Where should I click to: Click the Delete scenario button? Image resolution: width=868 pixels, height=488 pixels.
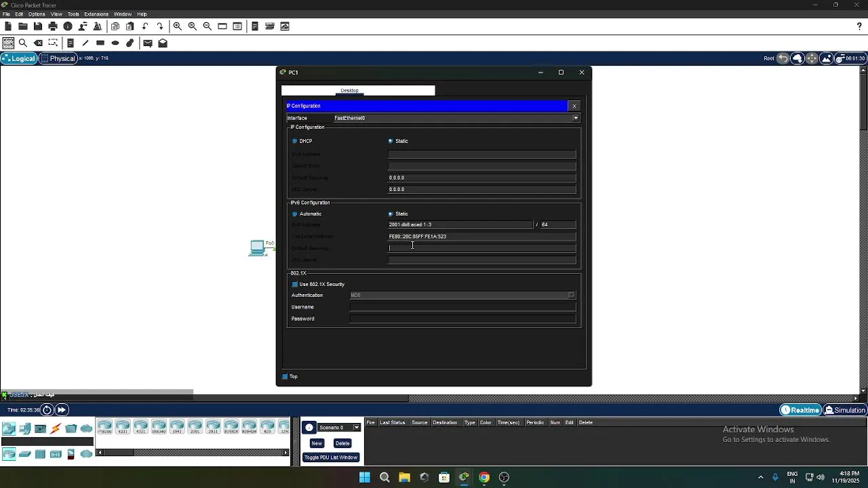click(x=342, y=443)
